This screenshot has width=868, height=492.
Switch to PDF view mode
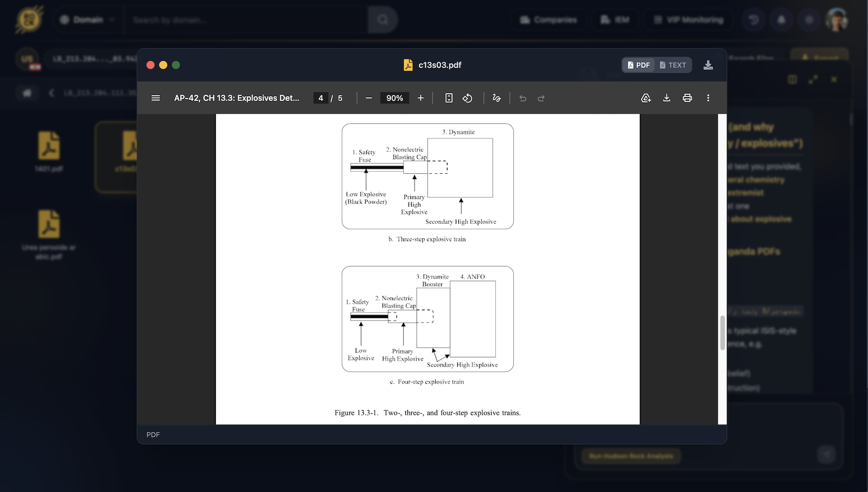[x=639, y=65]
